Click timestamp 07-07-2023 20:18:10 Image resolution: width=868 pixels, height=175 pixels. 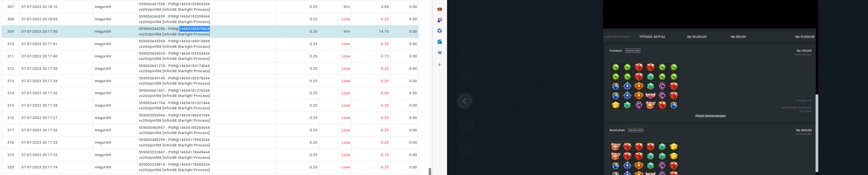tap(40, 7)
